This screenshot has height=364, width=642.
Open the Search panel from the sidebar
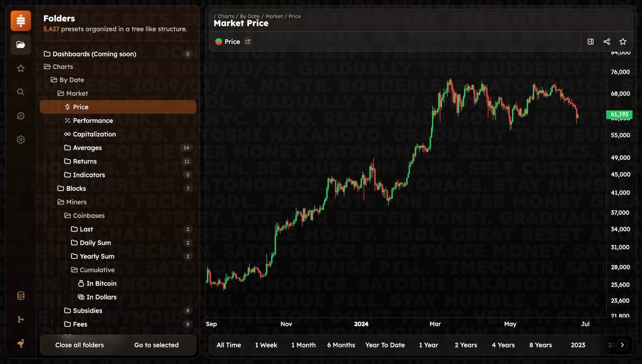[x=21, y=92]
